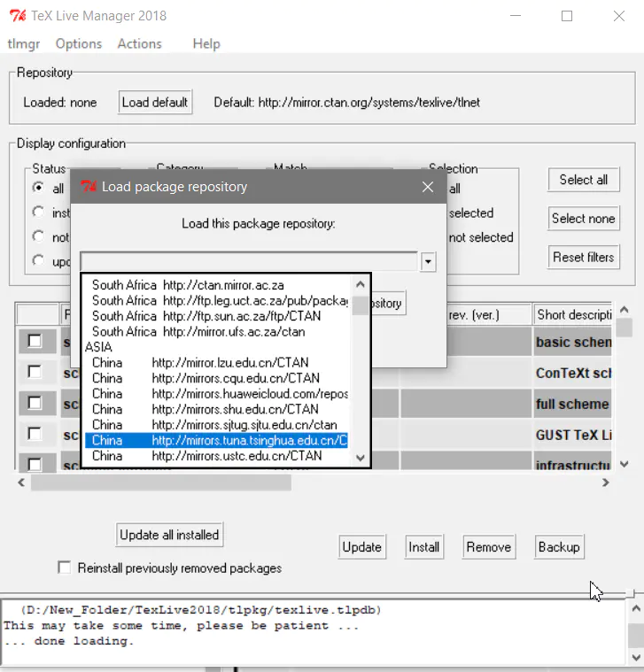Open the Options menu
Screen dimensions: 644x672
[x=79, y=43]
